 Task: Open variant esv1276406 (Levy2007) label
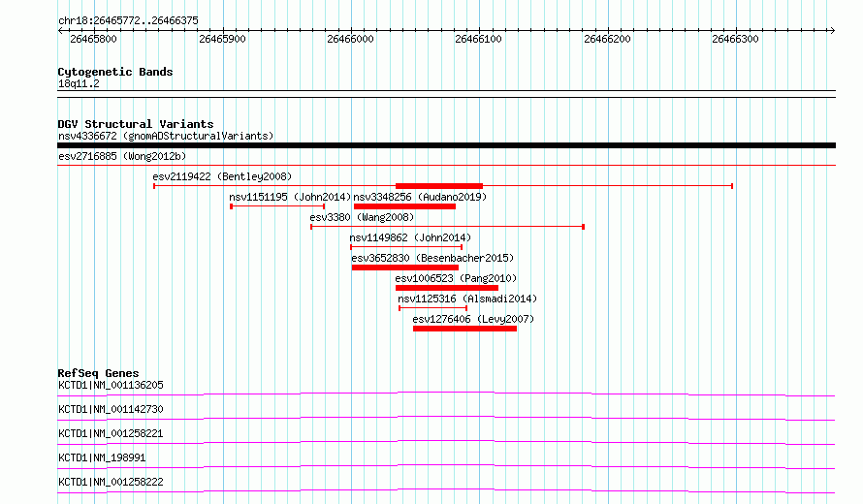(x=473, y=319)
